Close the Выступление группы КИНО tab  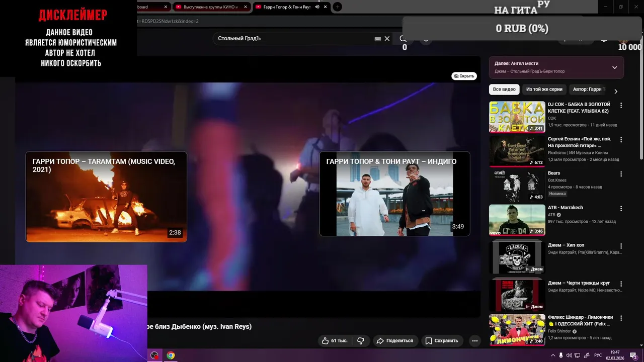[245, 7]
